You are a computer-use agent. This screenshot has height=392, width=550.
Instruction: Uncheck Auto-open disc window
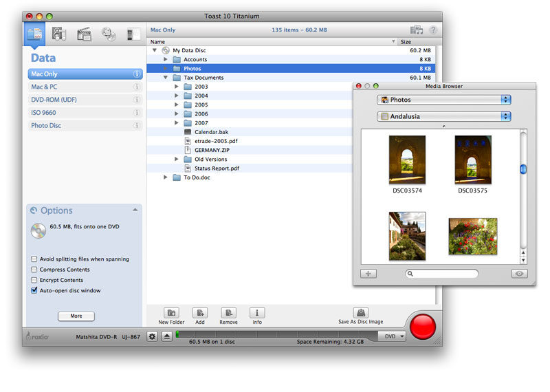pyautogui.click(x=34, y=291)
